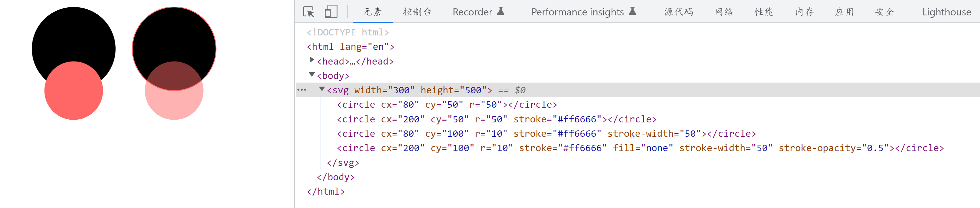Select the 元素 tab
Screen dimensions: 980x208
(372, 12)
